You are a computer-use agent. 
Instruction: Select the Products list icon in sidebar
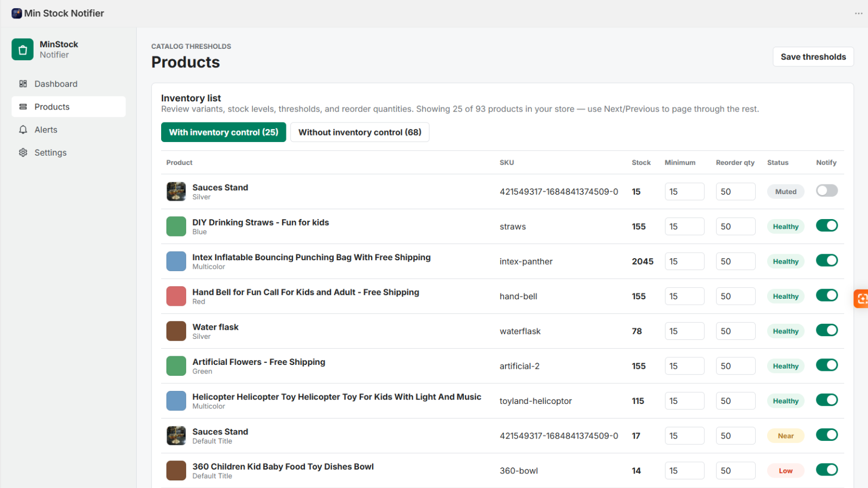pyautogui.click(x=23, y=107)
